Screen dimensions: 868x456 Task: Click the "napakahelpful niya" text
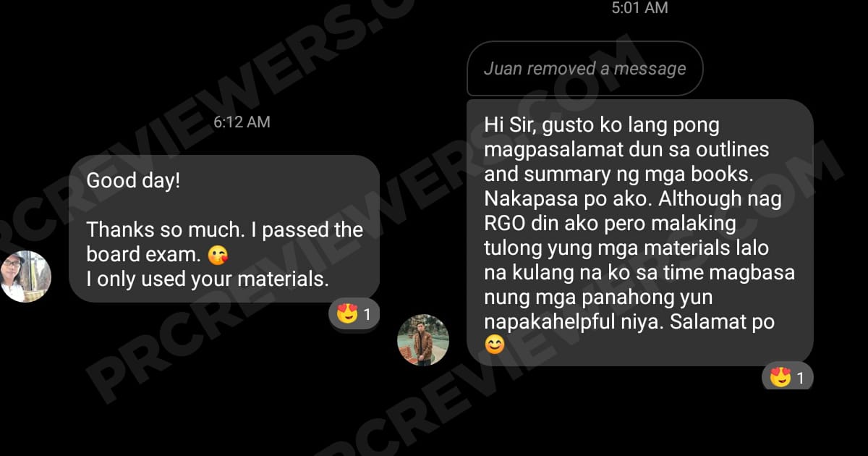573,322
